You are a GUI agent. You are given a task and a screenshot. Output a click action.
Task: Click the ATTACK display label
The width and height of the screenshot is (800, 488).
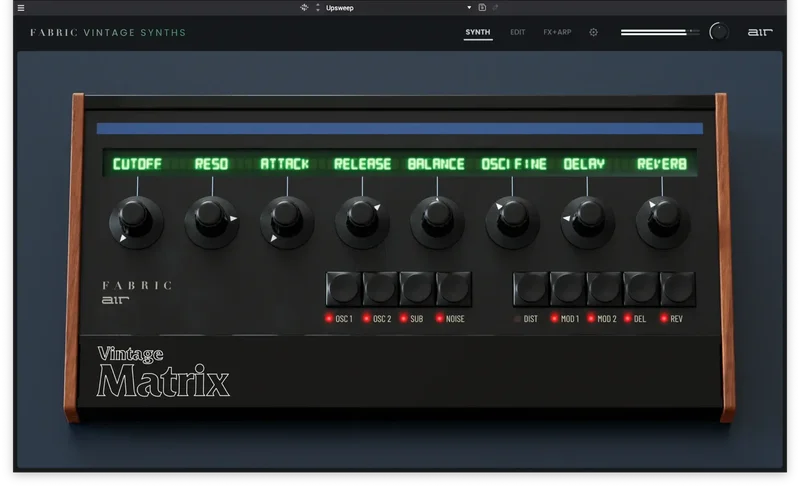pos(285,164)
